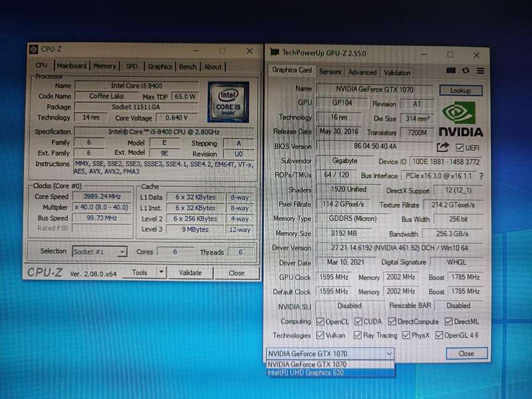Click the GPU Name field NVIDIA GeForce GTX 1070
Image resolution: width=532 pixels, height=399 pixels.
[374, 89]
